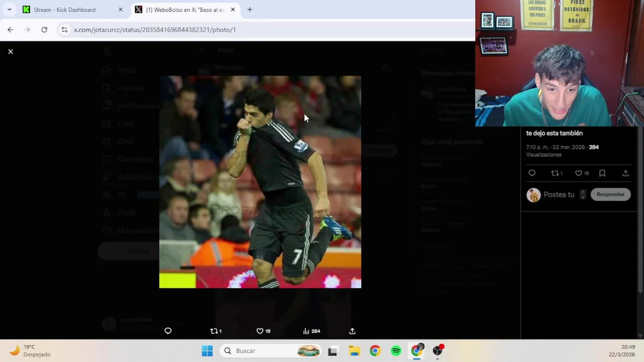Click the Buscar taskbar search box
This screenshot has width=644, height=362.
[x=271, y=351]
